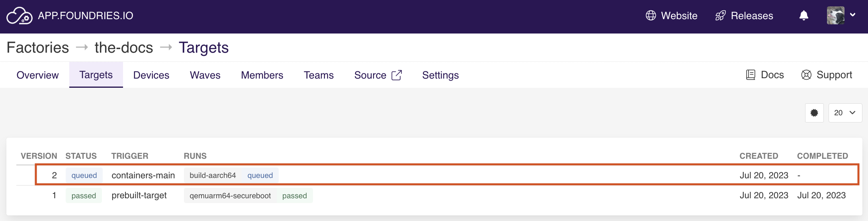868x221 pixels.
Task: Expand the user avatar dropdown arrow
Action: (852, 15)
